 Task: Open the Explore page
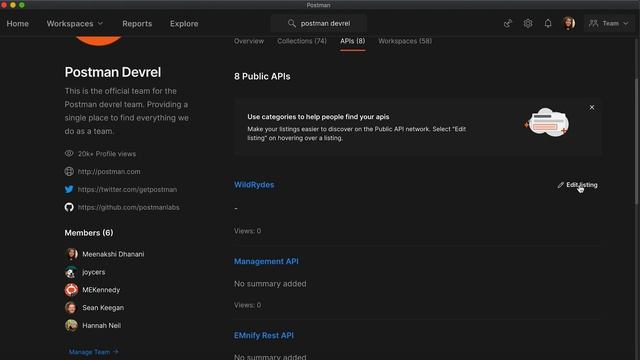184,24
